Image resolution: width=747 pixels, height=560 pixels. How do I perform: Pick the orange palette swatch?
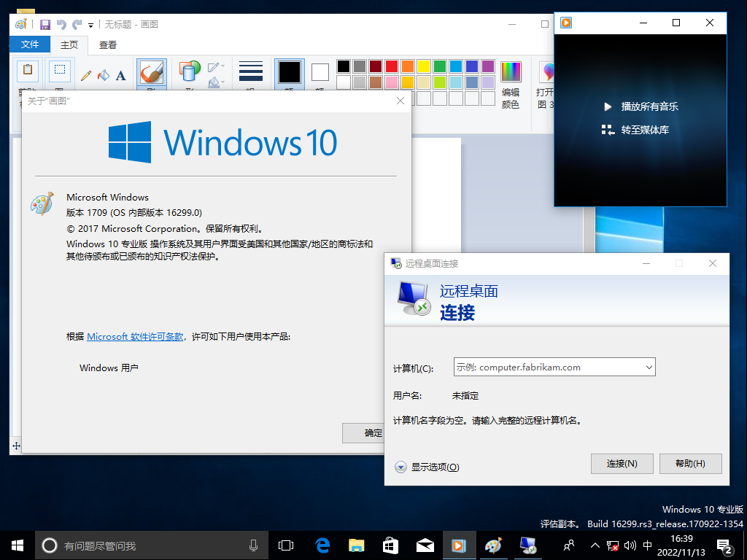[x=408, y=66]
